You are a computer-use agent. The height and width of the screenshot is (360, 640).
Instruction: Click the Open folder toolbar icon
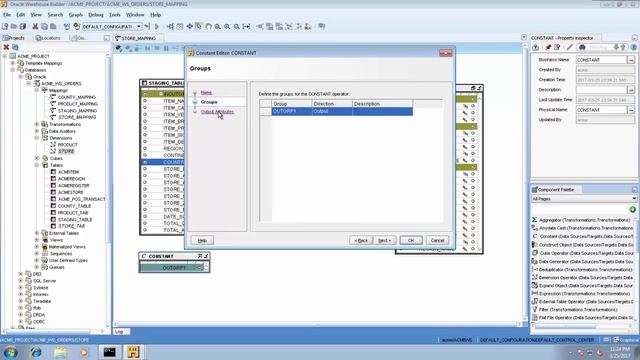(x=14, y=27)
